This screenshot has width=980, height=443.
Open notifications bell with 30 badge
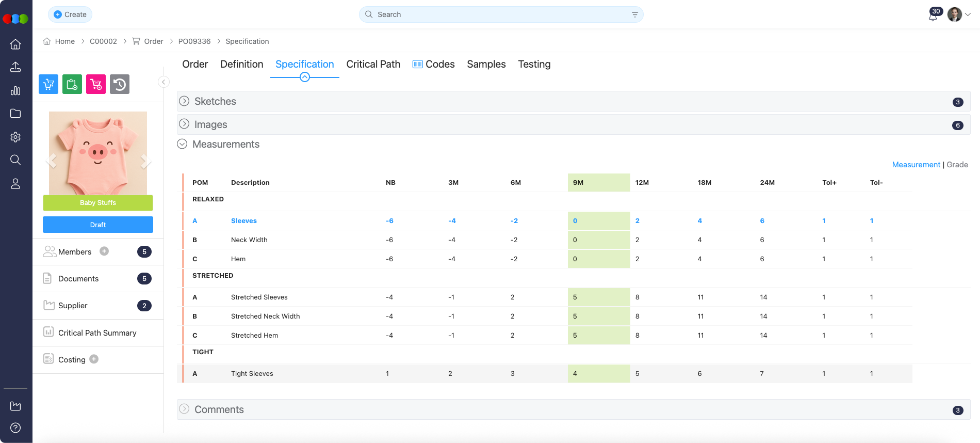pos(933,15)
